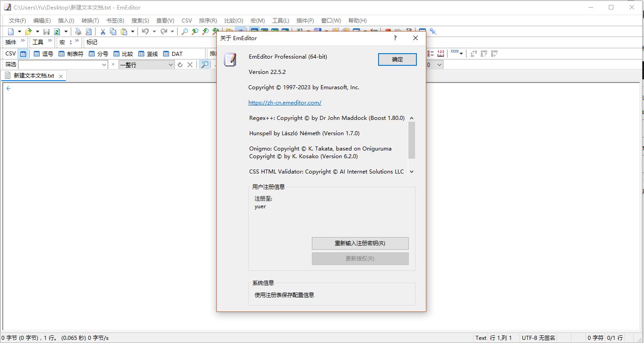Toggle 逗号 (comma) separated mode
The width and height of the screenshot is (644, 343).
43,54
